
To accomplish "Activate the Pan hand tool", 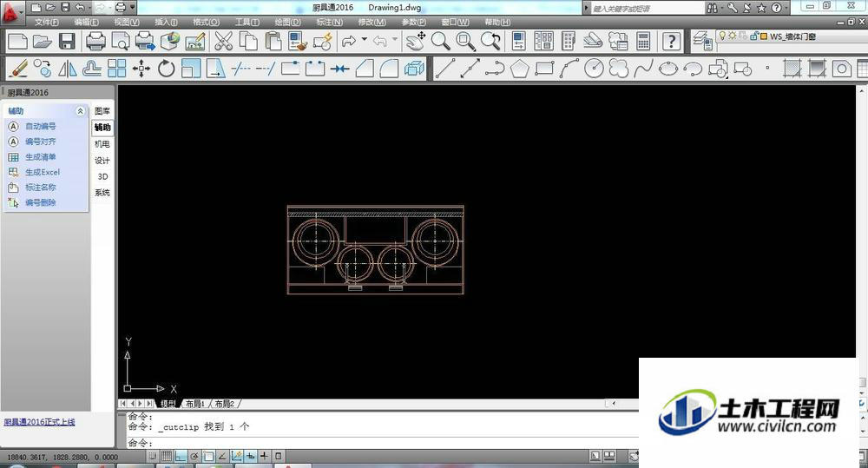I will pos(415,41).
